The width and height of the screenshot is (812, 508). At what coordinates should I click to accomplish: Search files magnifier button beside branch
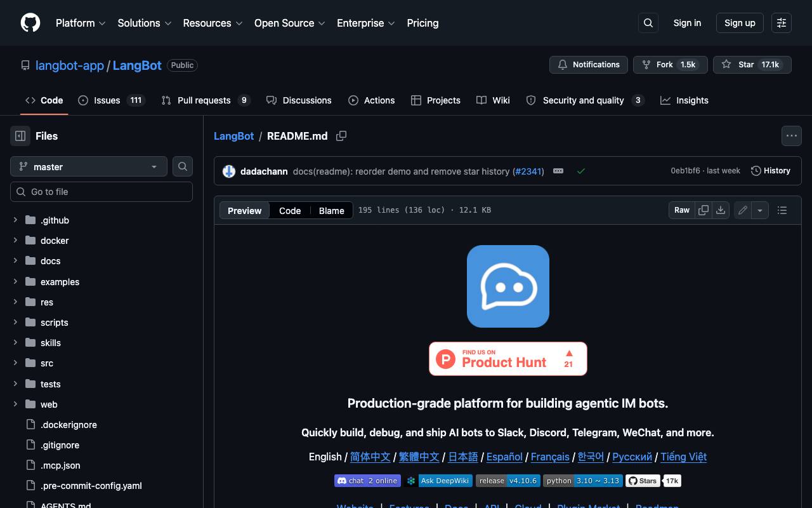(183, 166)
